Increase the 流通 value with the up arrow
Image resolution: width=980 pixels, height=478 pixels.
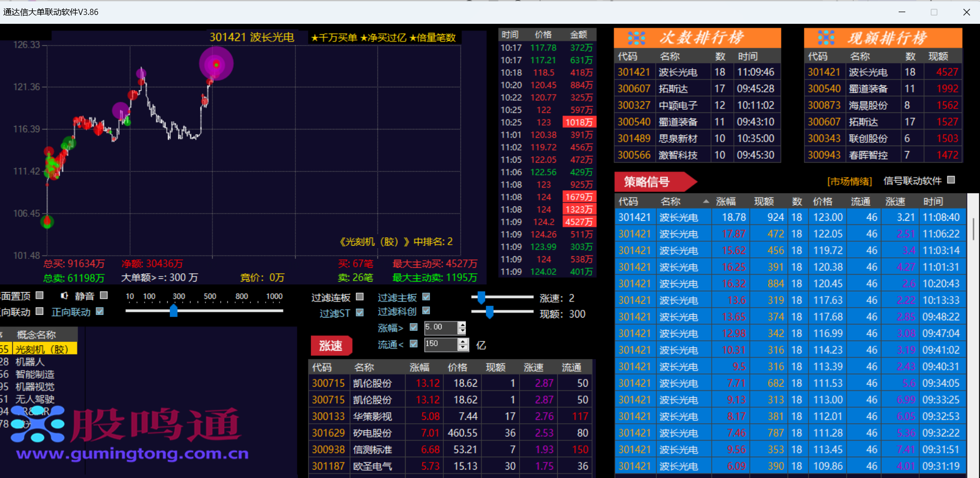(463, 341)
